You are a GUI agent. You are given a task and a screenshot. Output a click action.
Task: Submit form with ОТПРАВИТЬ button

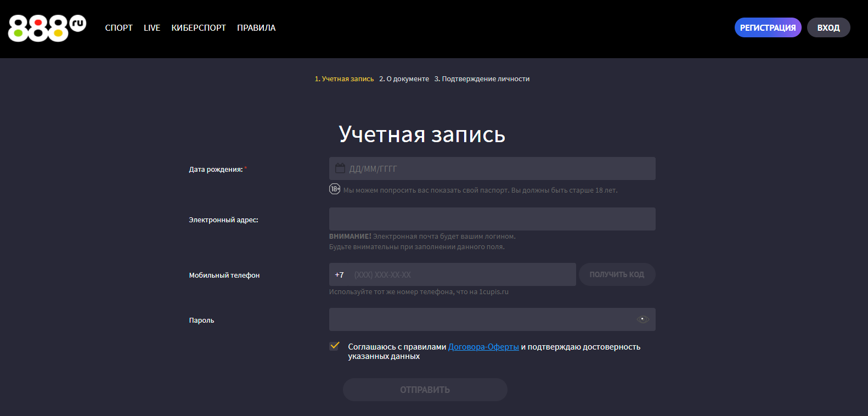tap(425, 390)
